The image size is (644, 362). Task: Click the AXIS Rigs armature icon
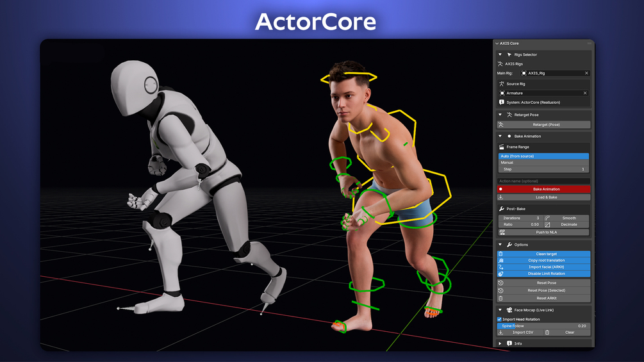(500, 63)
